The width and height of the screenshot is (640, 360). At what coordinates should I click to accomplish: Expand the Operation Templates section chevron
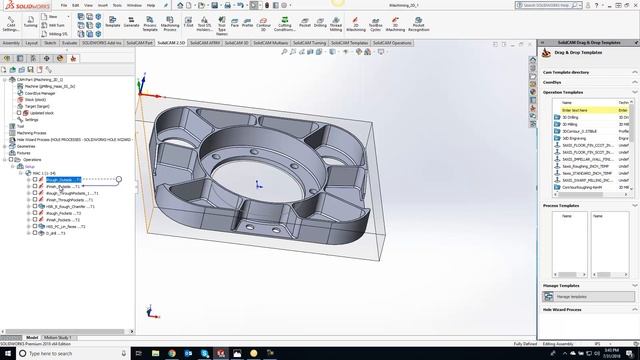[x=634, y=92]
